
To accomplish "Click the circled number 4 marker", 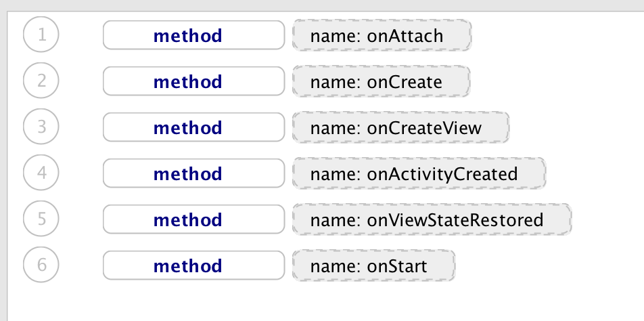I will (x=41, y=173).
